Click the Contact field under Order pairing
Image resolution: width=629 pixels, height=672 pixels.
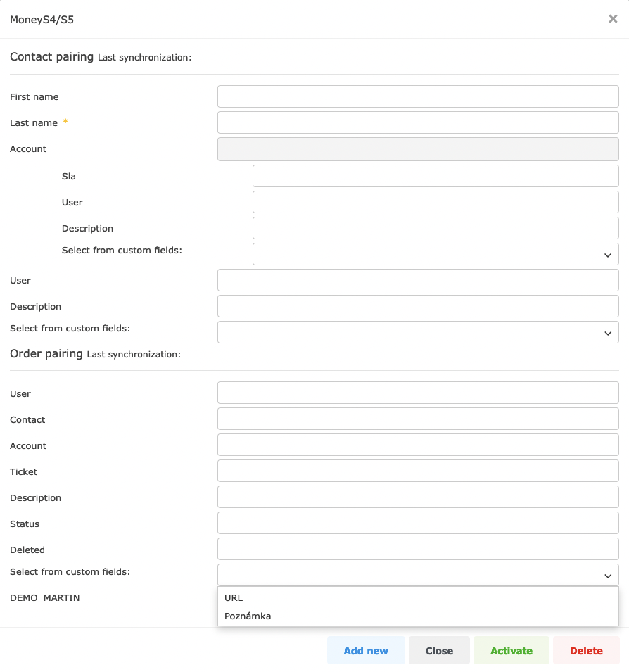click(x=418, y=418)
